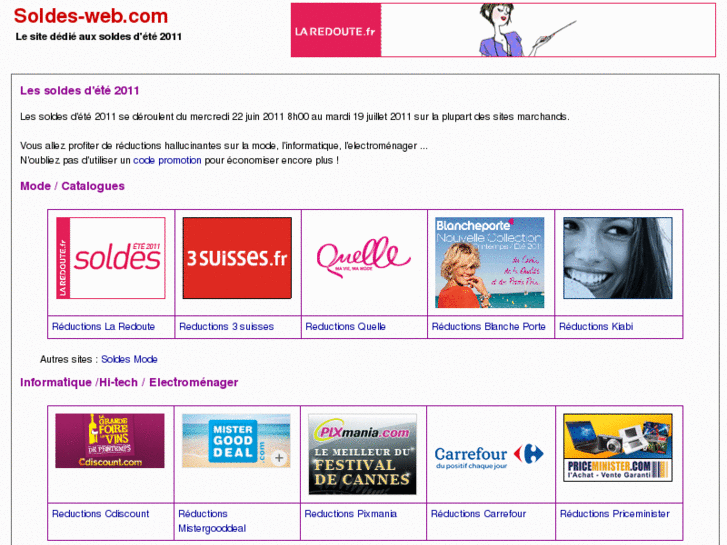Open the Réductions Blanche Porte link
The width and height of the screenshot is (727, 545).
tap(489, 327)
